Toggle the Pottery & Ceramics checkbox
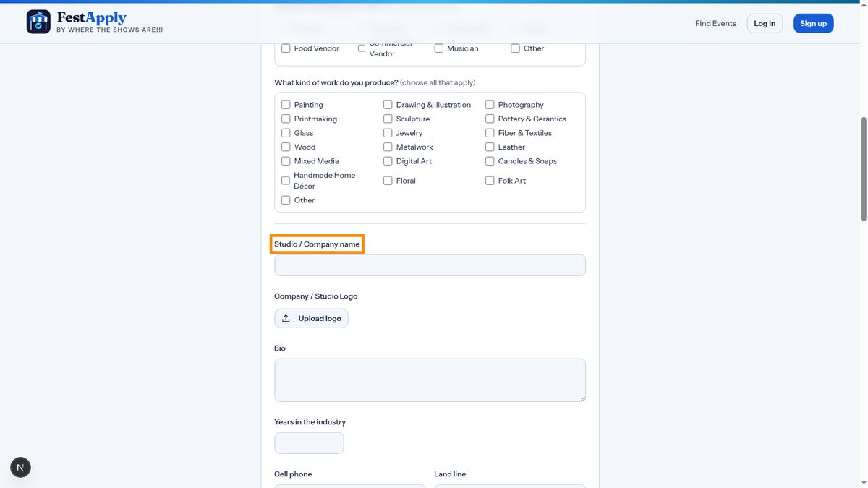Screen dimensions: 868x488 (490, 119)
